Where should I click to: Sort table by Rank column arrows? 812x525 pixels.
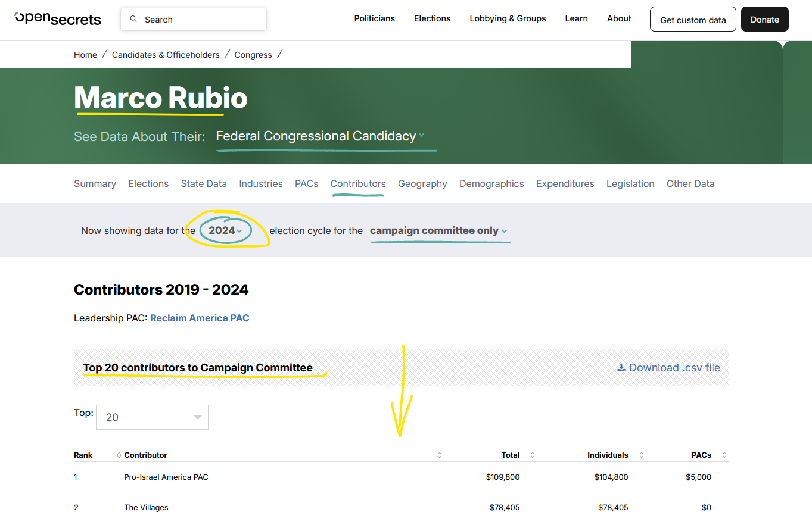pos(119,455)
